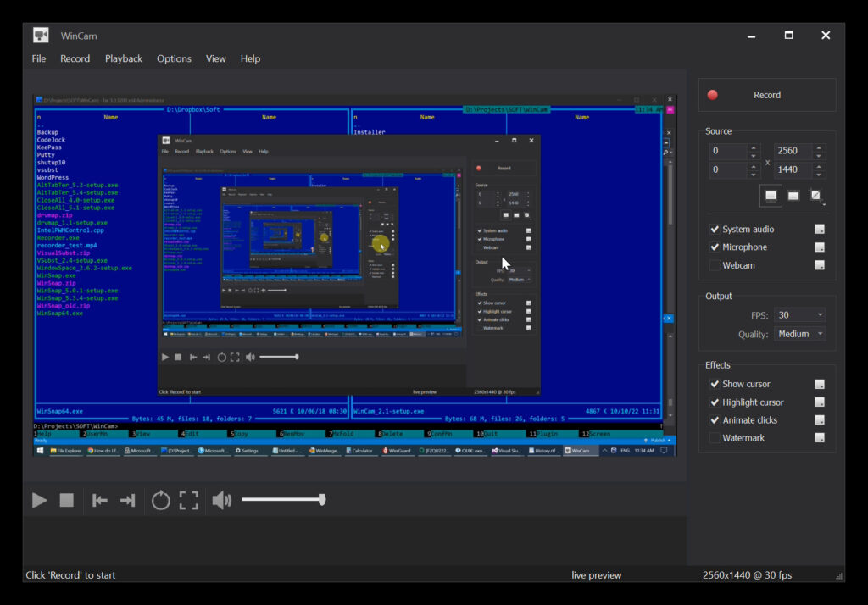
Task: Click the source Y offset field
Action: pos(728,169)
